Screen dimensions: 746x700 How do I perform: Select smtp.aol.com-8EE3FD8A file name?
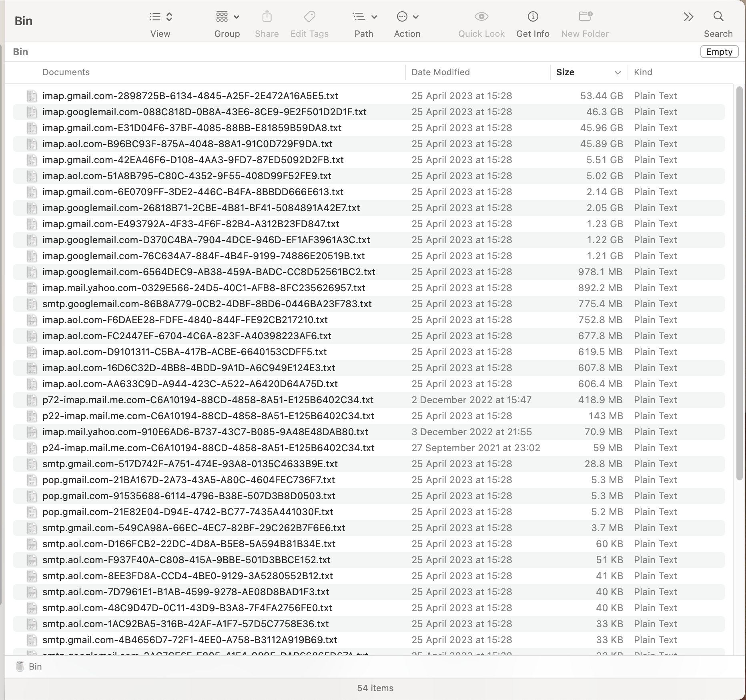point(188,576)
